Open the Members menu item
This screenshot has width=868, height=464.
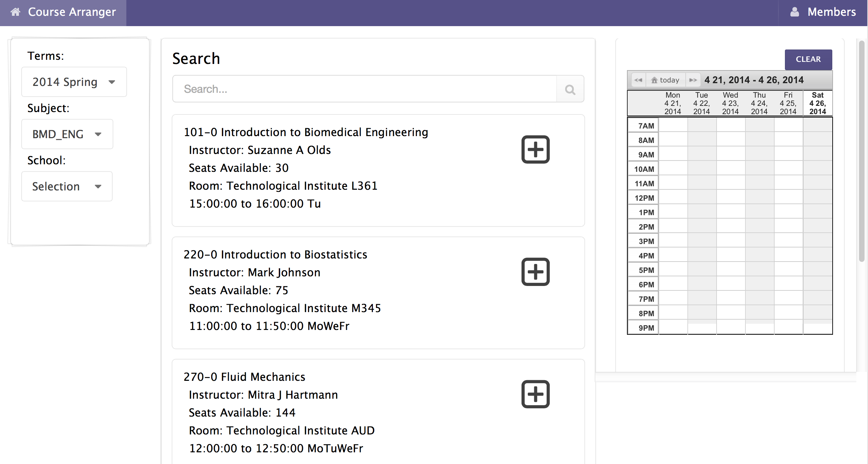click(x=832, y=12)
